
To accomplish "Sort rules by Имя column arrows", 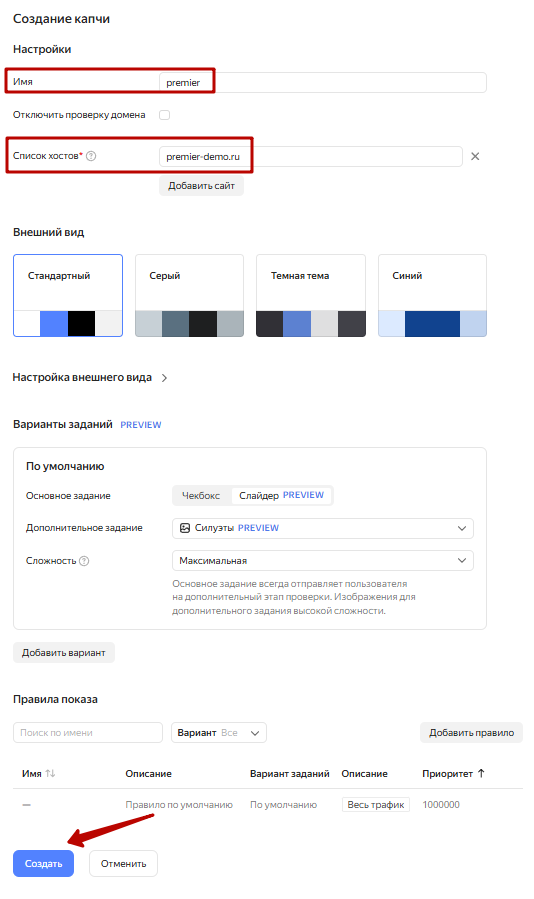I will click(50, 773).
